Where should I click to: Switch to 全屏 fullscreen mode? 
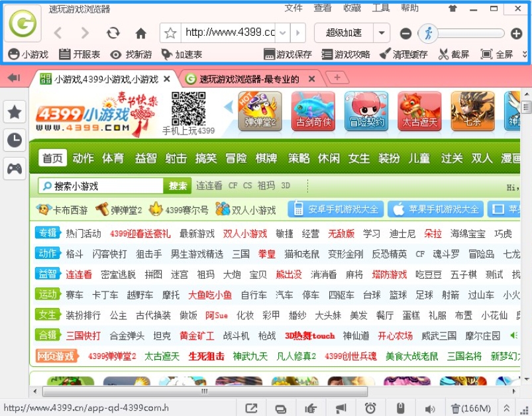[497, 54]
